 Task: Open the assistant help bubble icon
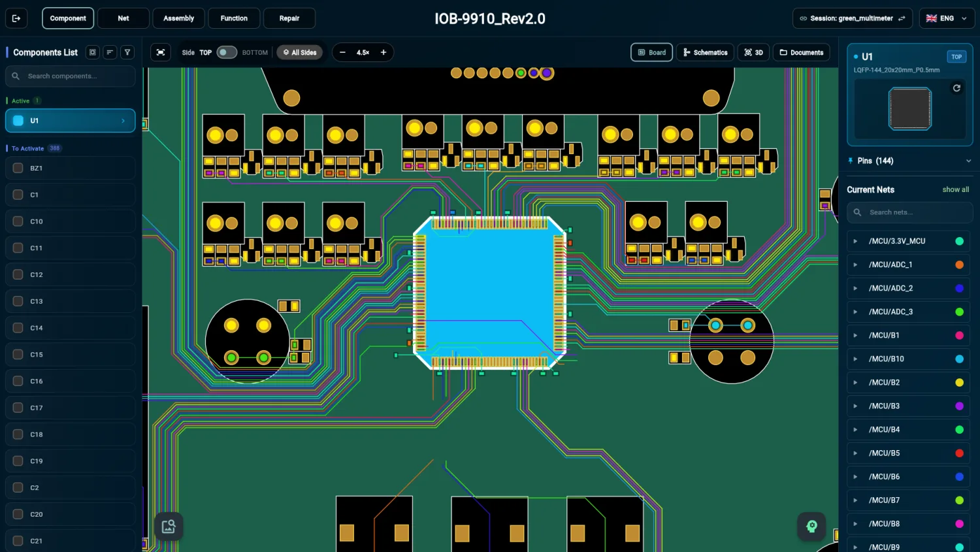811,526
